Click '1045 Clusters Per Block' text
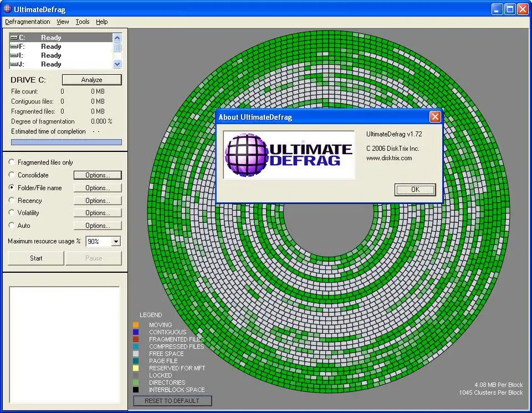532x413 pixels. coord(490,392)
